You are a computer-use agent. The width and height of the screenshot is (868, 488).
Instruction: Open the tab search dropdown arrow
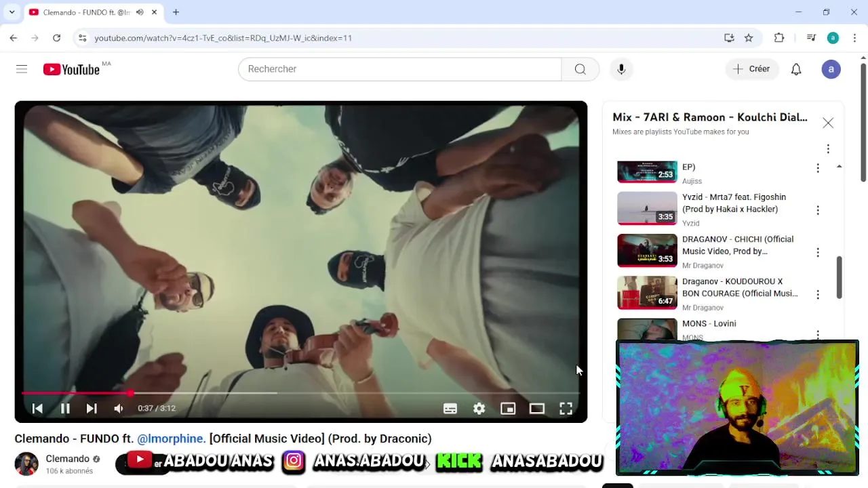[x=12, y=12]
